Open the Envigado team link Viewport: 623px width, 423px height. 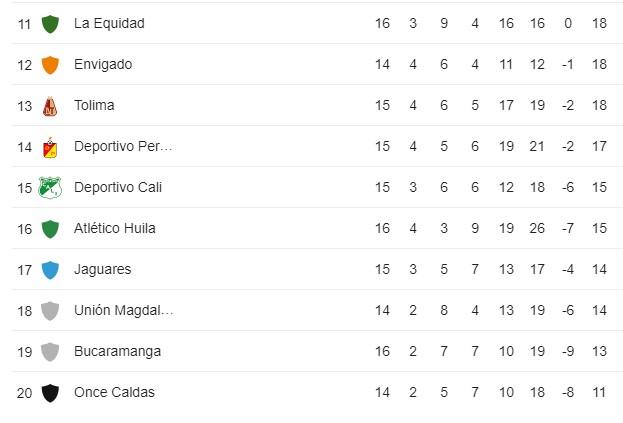tap(103, 64)
